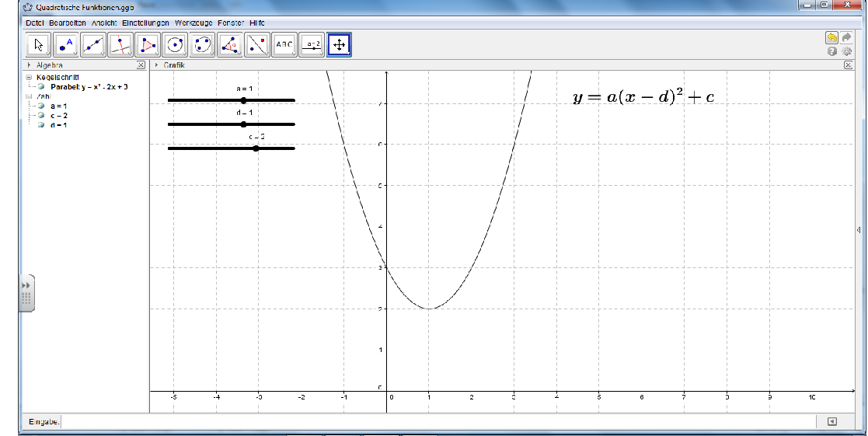Select the Insert Text ABC tool

click(284, 45)
